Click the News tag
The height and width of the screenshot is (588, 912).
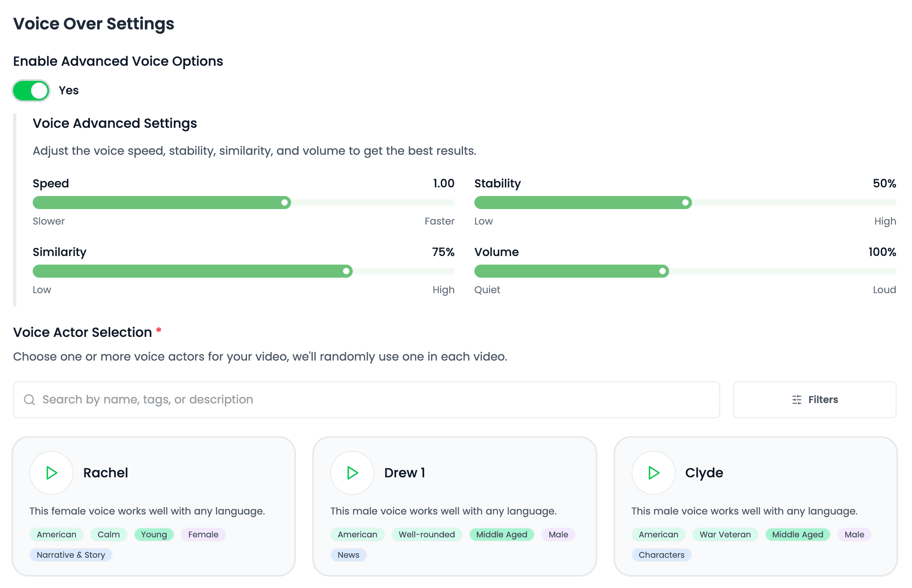pos(349,555)
